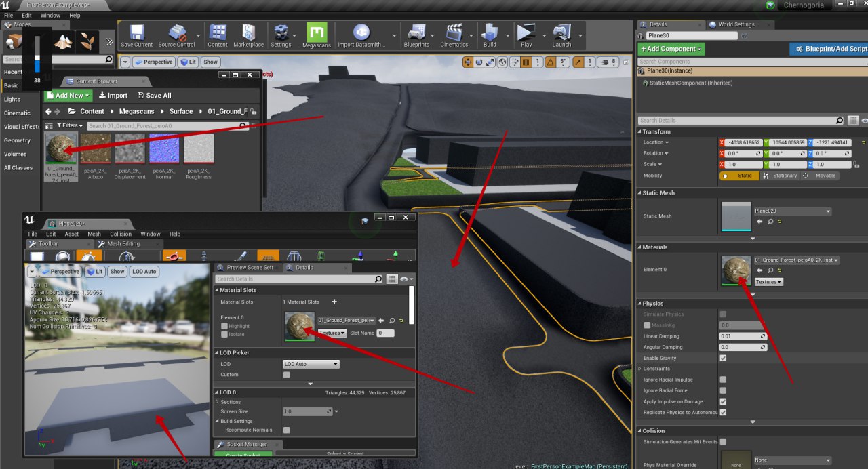This screenshot has width=868, height=469.
Task: Toggle Apply Impulse on Damage checkbox
Action: click(x=723, y=401)
